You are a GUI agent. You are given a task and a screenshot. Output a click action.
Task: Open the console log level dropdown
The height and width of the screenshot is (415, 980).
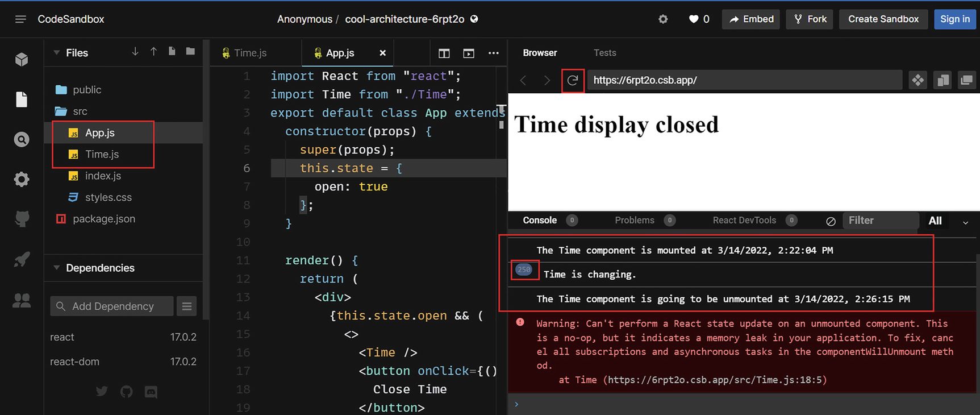click(x=965, y=222)
